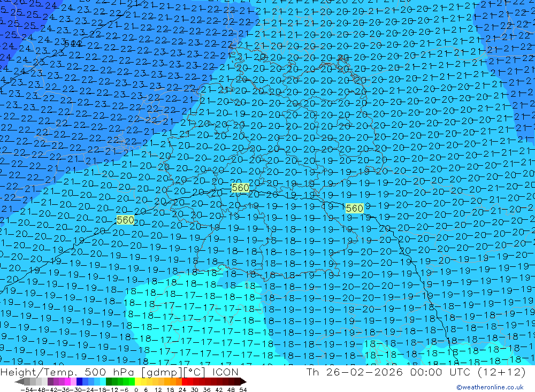Pick the bright red legend swatch at 24
The height and width of the screenshot is (392, 535).
[x=185, y=381]
